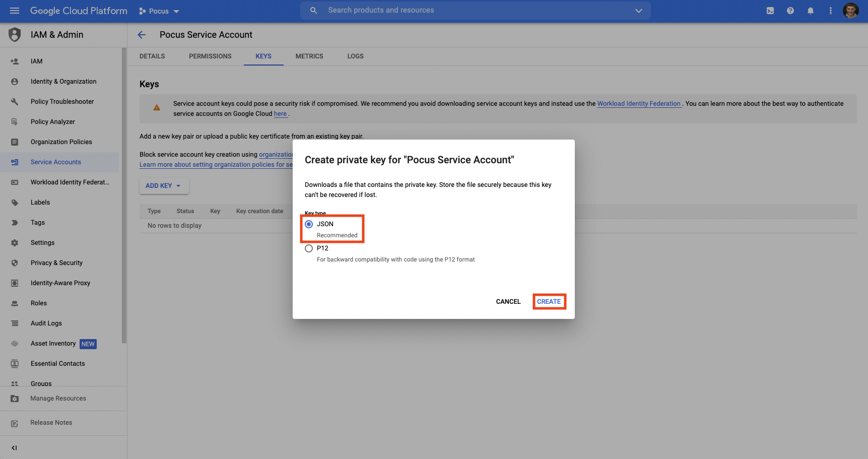Click the Identity & Organization icon
Image resolution: width=868 pixels, height=459 pixels.
coord(15,82)
